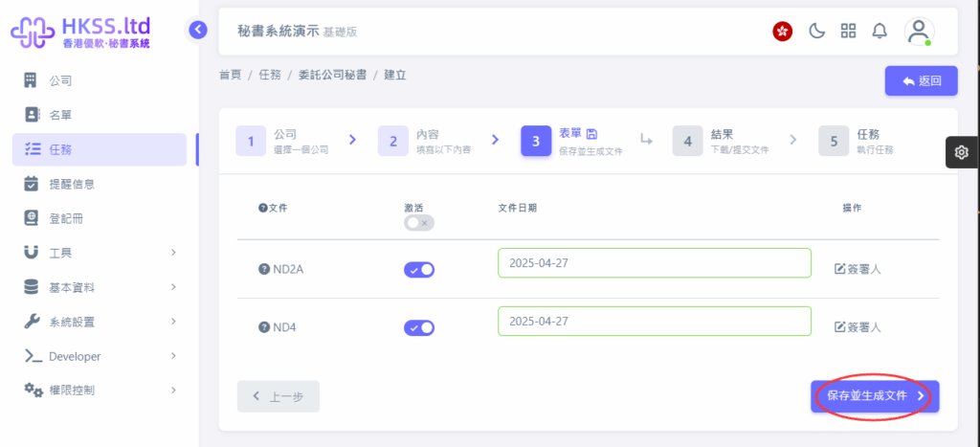Collapse sidebar with the round arrow button
This screenshot has height=447, width=980.
pyautogui.click(x=197, y=30)
